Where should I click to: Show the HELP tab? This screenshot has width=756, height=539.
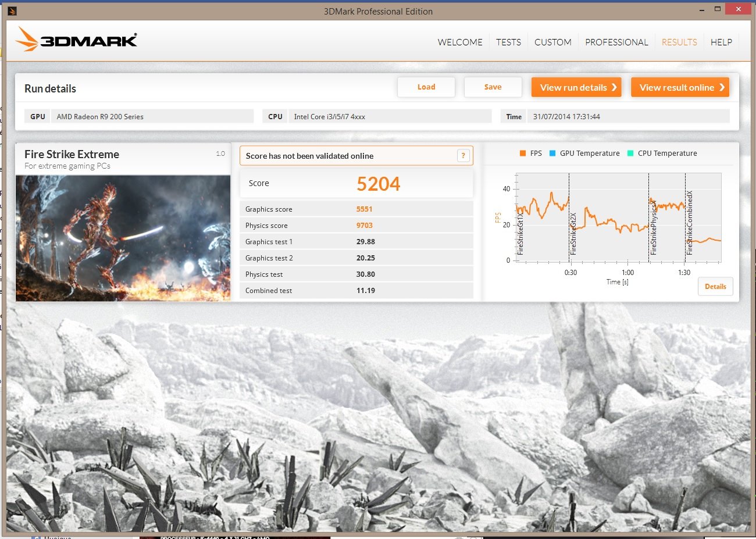point(721,42)
